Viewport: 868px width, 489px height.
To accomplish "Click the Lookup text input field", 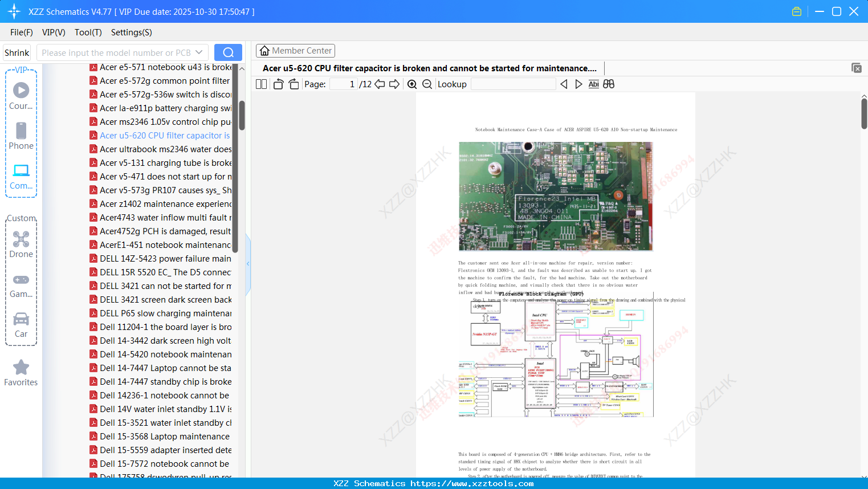I will click(513, 84).
